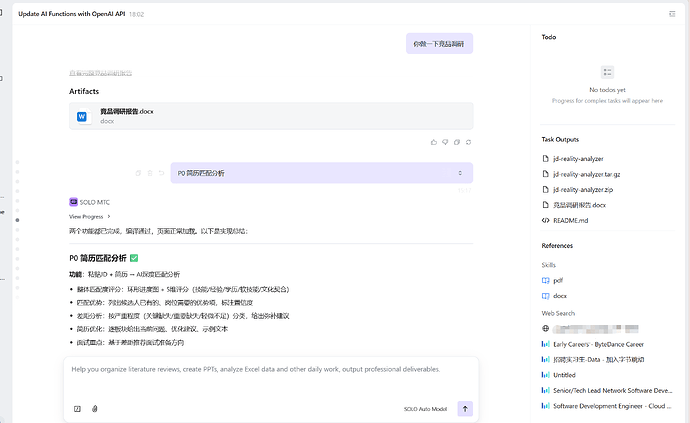The height and width of the screenshot is (423, 690).
Task: Click the Word icon of 竞品调研报告.docx
Action: pos(82,116)
